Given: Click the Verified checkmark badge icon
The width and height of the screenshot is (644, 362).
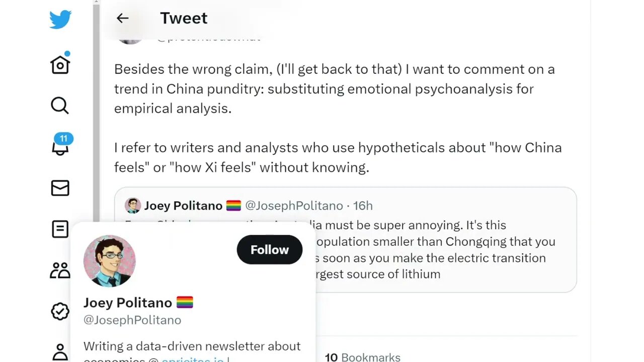Looking at the screenshot, I should [x=60, y=312].
